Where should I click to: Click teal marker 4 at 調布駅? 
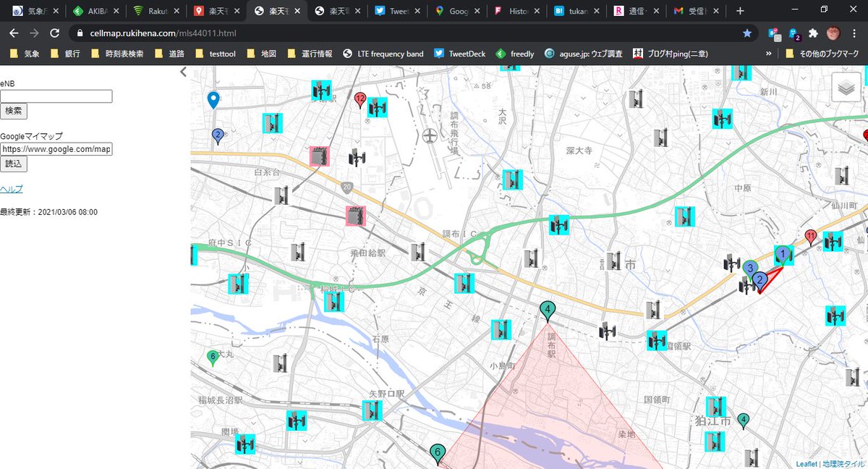pyautogui.click(x=548, y=312)
